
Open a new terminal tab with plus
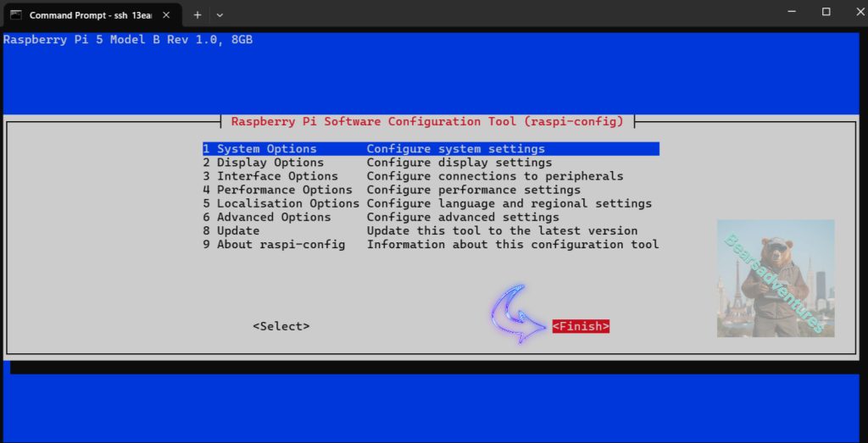197,15
